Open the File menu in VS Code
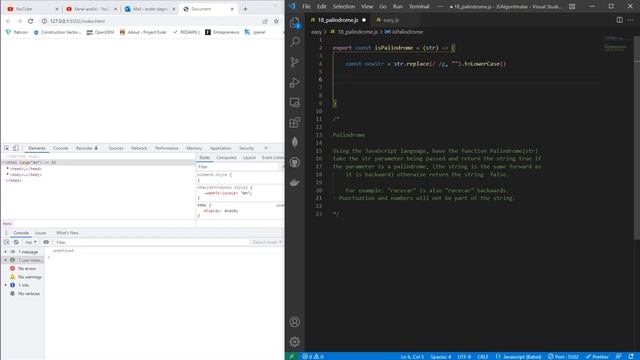This screenshot has width=640, height=360. click(x=307, y=7)
